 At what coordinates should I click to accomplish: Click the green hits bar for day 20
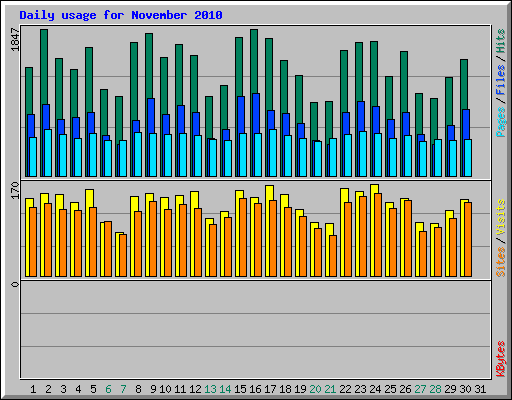tap(314, 122)
